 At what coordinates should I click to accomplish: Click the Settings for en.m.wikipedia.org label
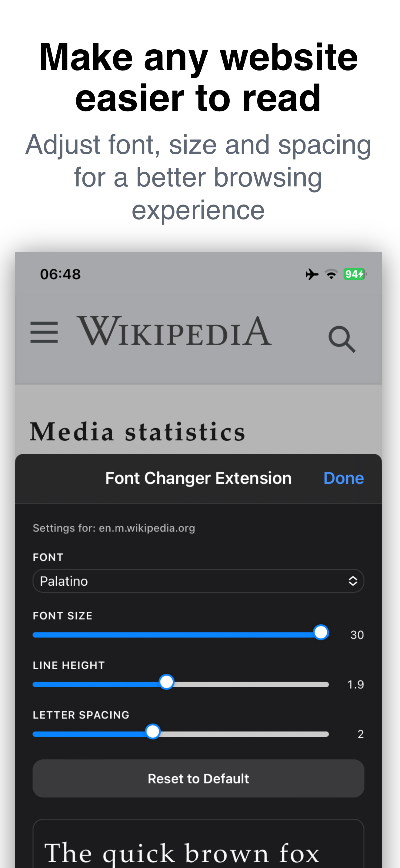(114, 528)
